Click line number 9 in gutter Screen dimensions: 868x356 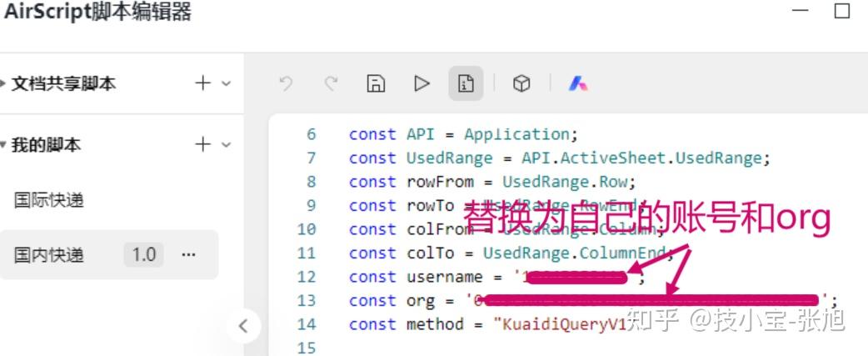point(311,206)
